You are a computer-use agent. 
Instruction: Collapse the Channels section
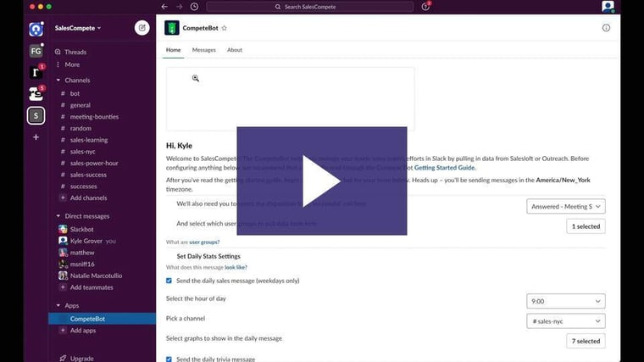click(x=58, y=81)
